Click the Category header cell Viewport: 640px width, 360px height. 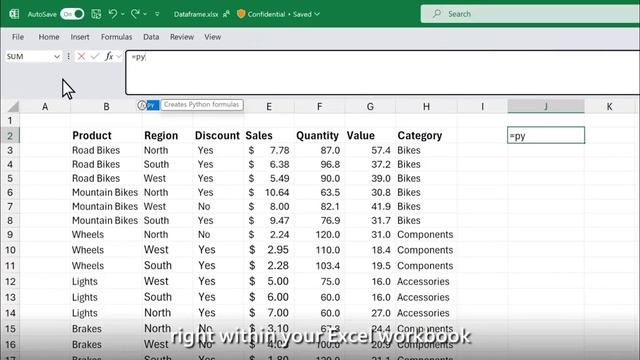426,136
